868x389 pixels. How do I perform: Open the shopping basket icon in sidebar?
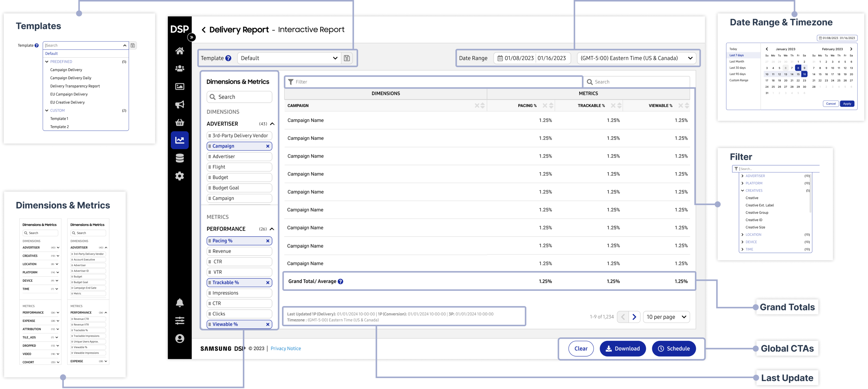click(x=180, y=122)
